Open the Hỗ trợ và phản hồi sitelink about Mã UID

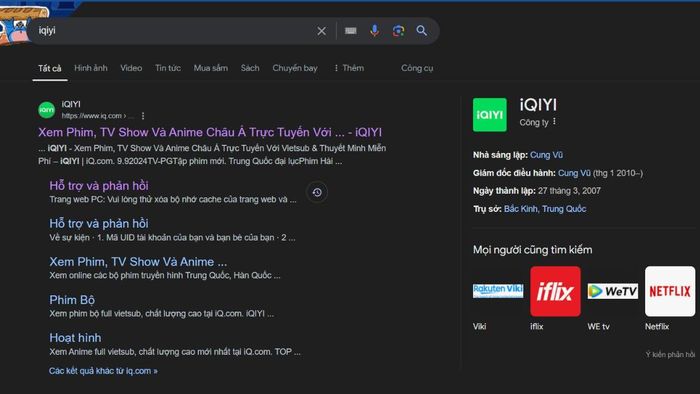[x=99, y=224]
